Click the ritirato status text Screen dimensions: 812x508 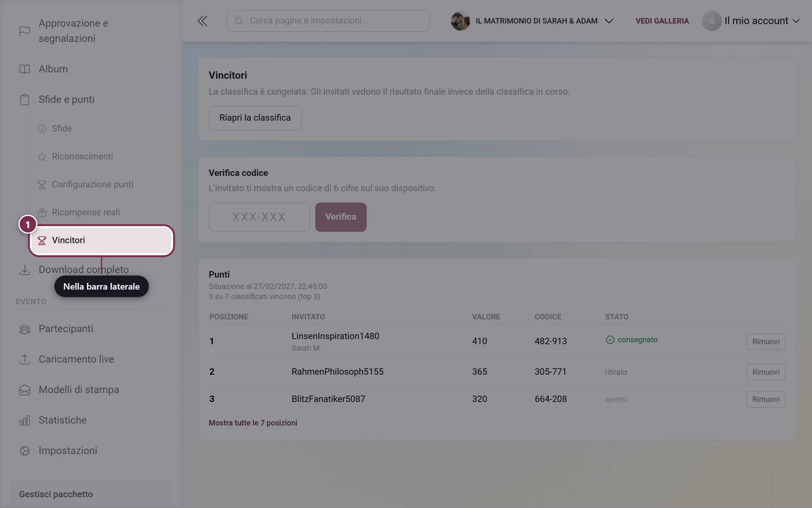616,372
